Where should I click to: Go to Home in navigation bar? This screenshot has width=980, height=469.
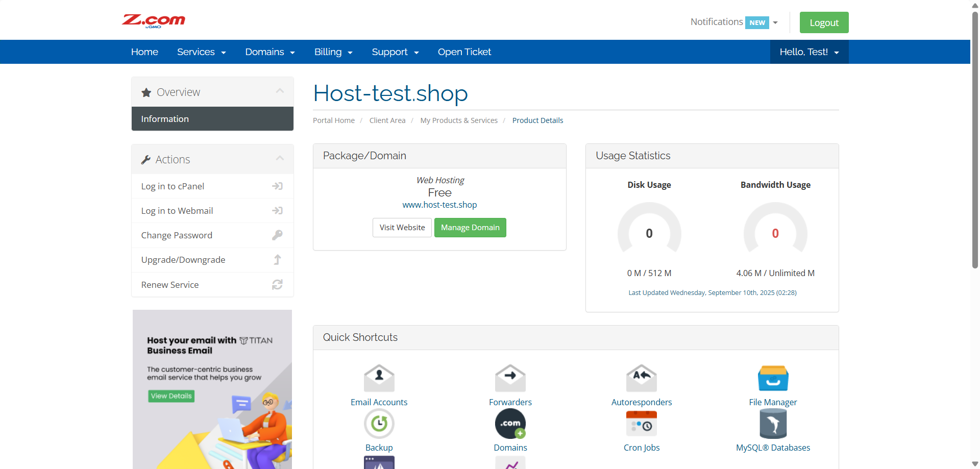144,52
